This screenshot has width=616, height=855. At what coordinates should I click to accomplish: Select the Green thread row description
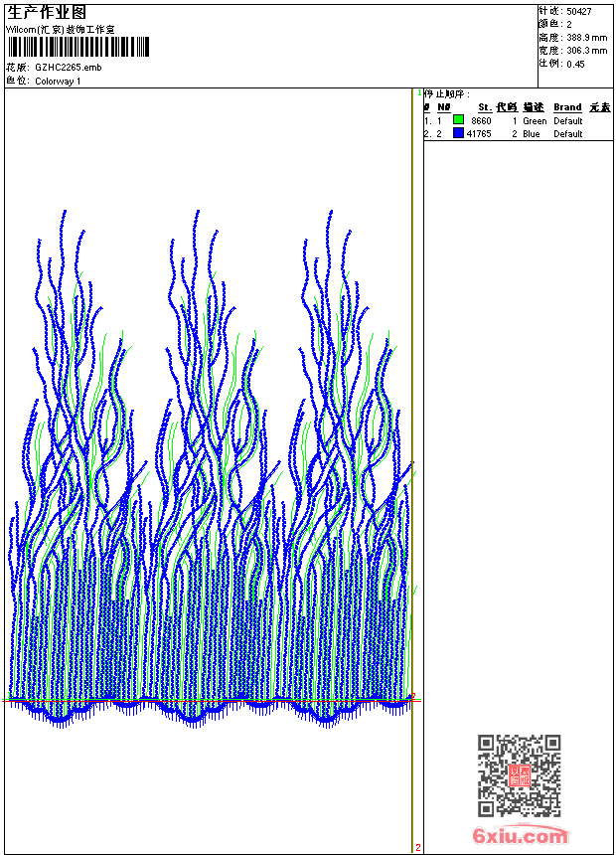535,121
